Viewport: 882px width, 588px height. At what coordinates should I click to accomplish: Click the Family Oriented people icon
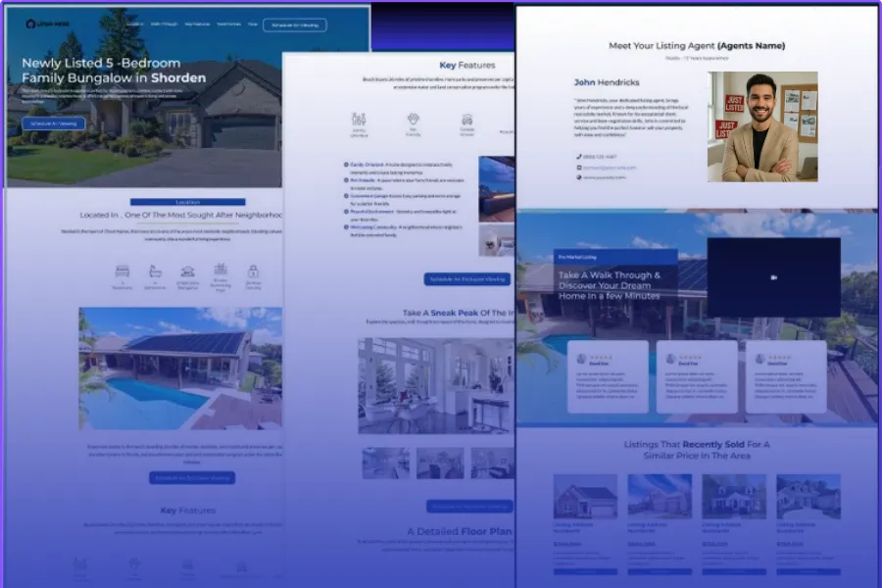[x=359, y=119]
